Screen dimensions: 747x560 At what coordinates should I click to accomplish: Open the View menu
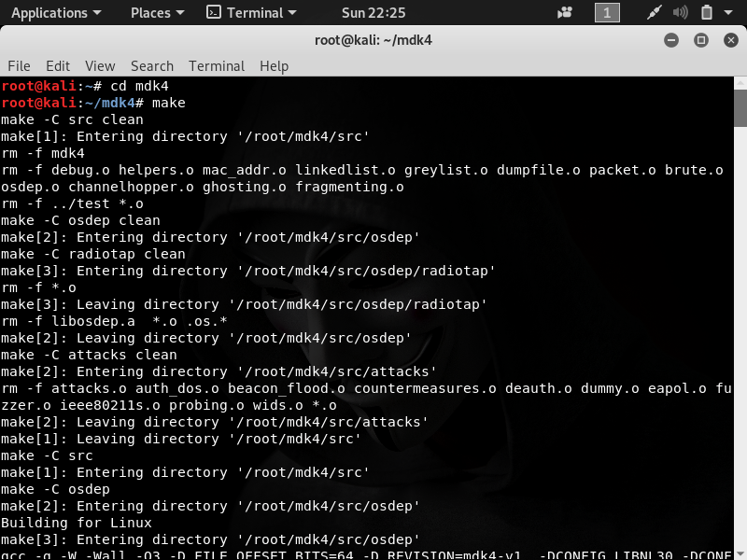click(100, 65)
